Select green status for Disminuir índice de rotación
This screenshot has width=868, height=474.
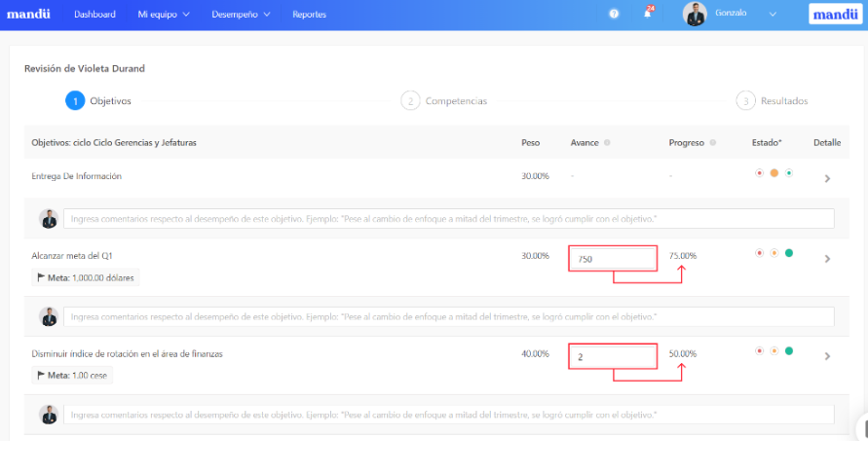(789, 351)
